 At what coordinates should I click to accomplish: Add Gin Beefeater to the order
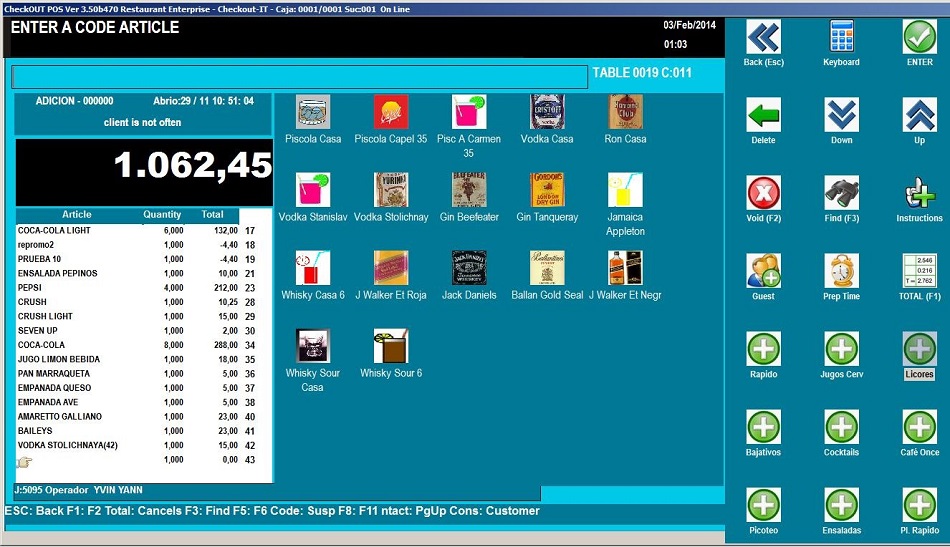point(469,190)
